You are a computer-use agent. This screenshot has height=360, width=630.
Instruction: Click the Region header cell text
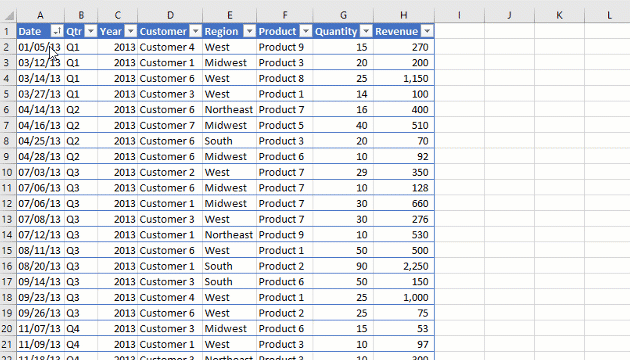pyautogui.click(x=221, y=31)
